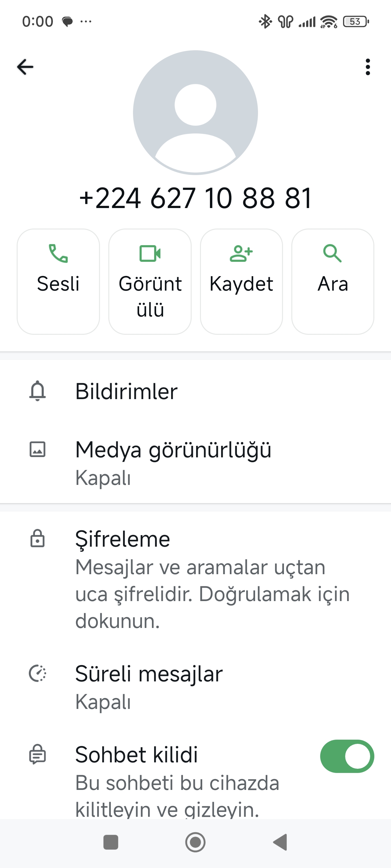This screenshot has width=391, height=868.
Task: Start a video call with Görüntülü
Action: [150, 281]
